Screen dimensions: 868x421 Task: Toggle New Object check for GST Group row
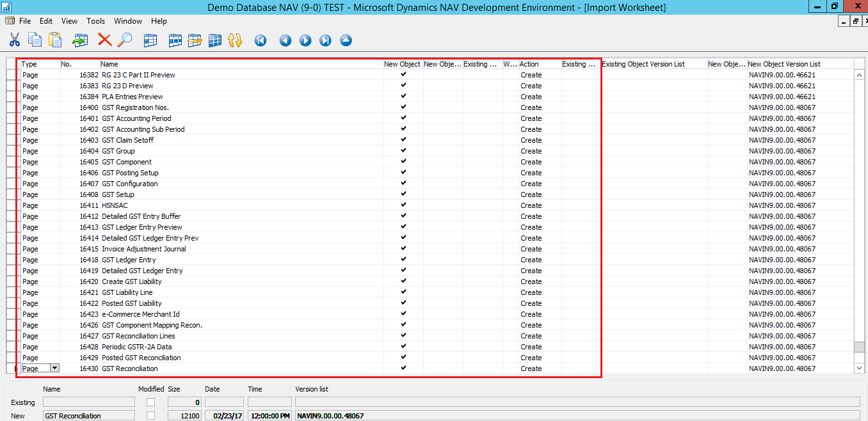click(x=403, y=150)
